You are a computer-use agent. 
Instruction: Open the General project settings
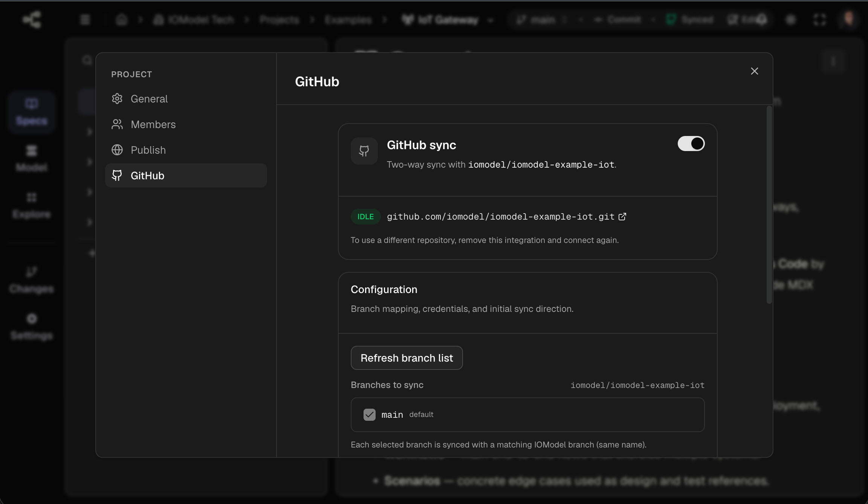[x=186, y=99]
